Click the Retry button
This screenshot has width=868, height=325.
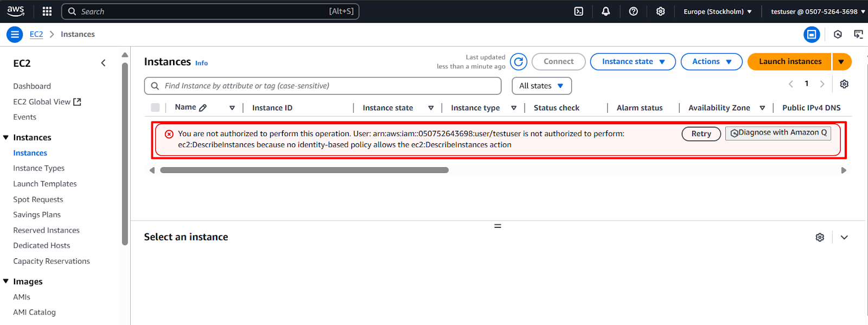pos(701,133)
